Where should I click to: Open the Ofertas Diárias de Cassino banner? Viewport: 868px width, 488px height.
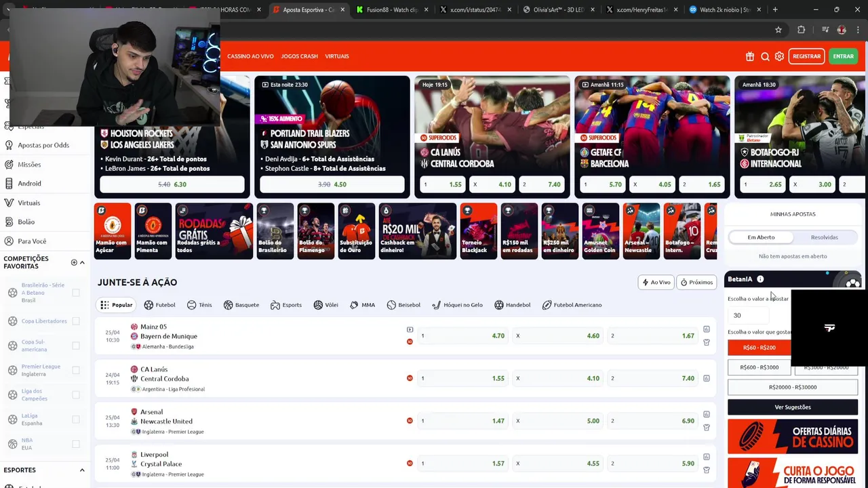click(x=793, y=436)
